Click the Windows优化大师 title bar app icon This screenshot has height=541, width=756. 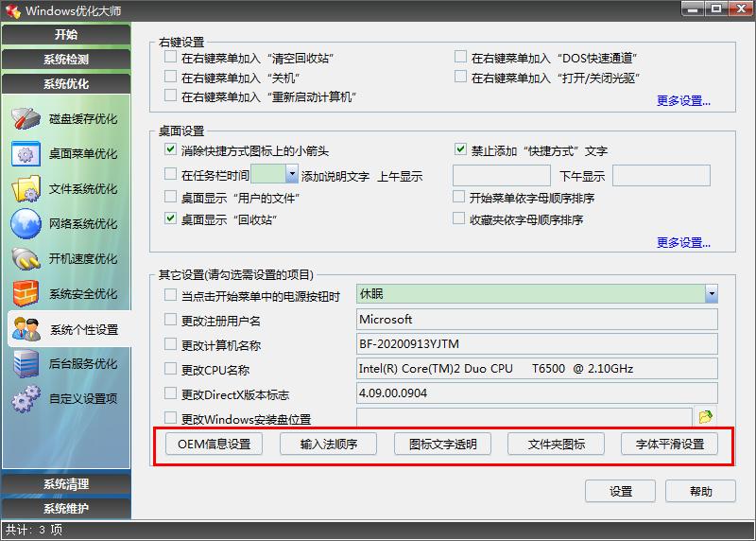click(12, 10)
